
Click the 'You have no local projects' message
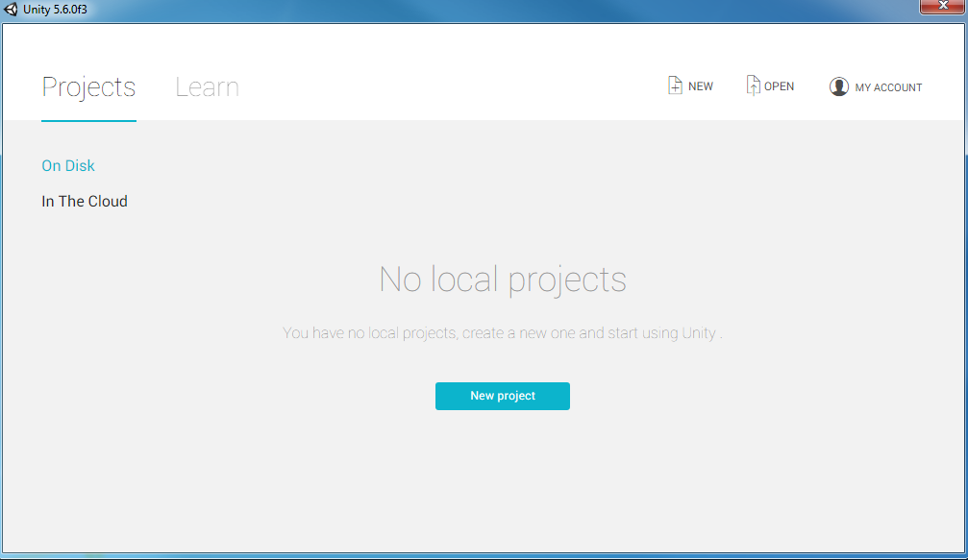503,333
